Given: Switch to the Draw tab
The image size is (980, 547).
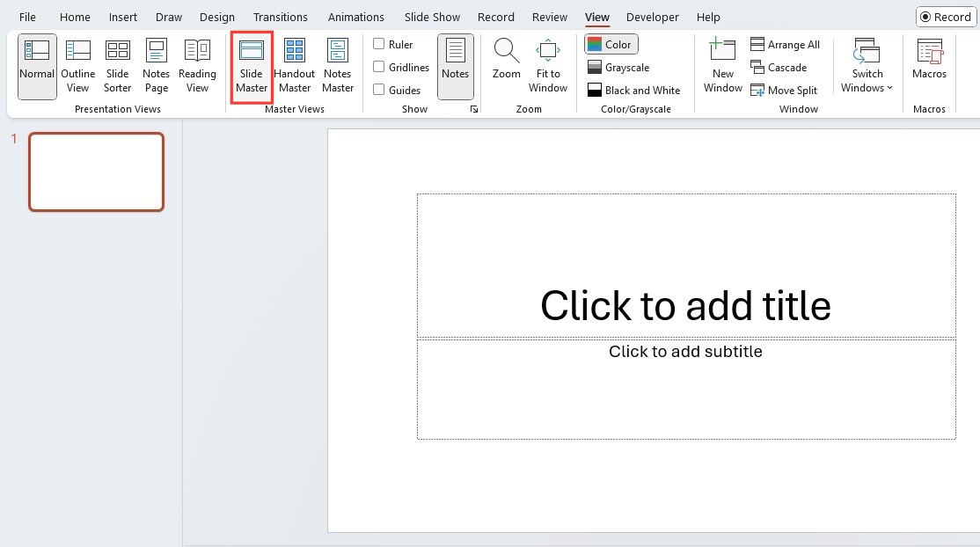Looking at the screenshot, I should coord(169,17).
